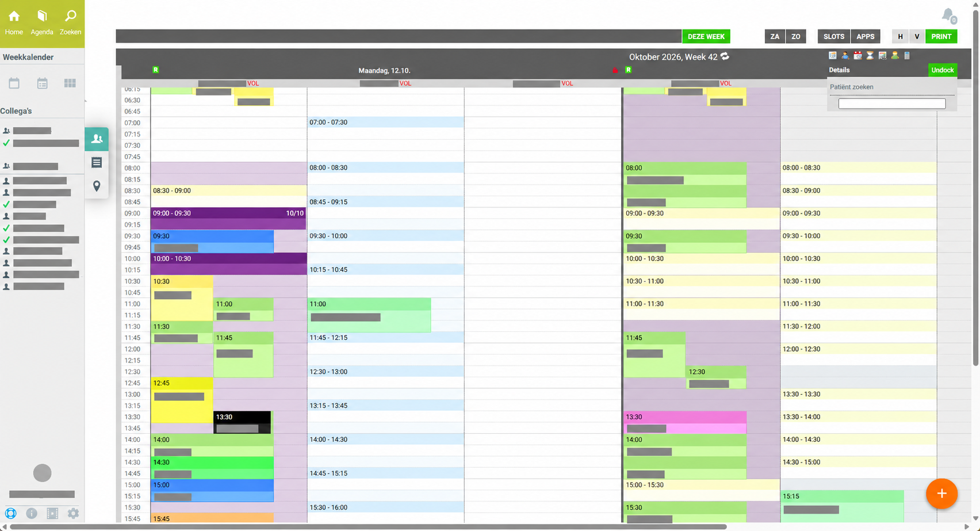Open the pink 13:30 appointment
This screenshot has height=531, width=980.
pos(685,422)
